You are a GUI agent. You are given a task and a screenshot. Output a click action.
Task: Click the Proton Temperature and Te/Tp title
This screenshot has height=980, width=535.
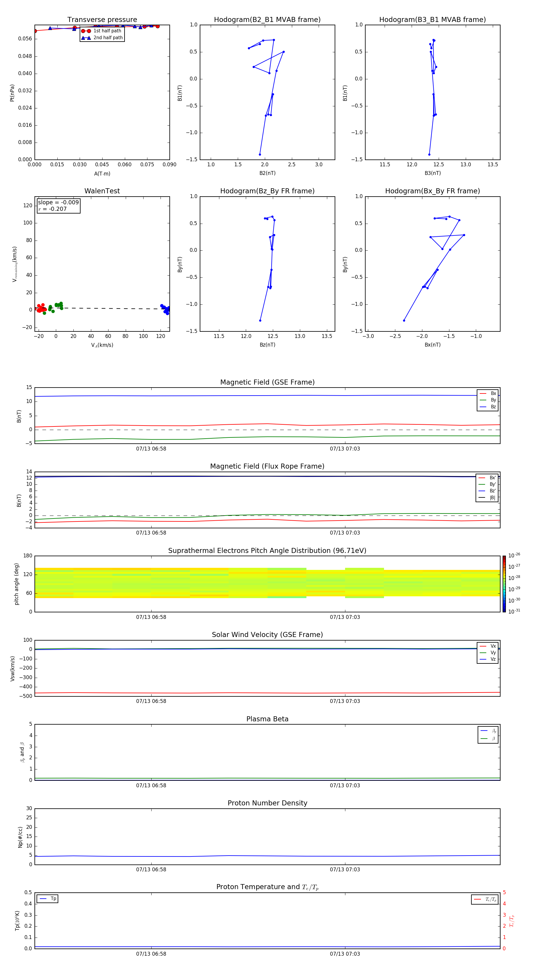(267, 887)
